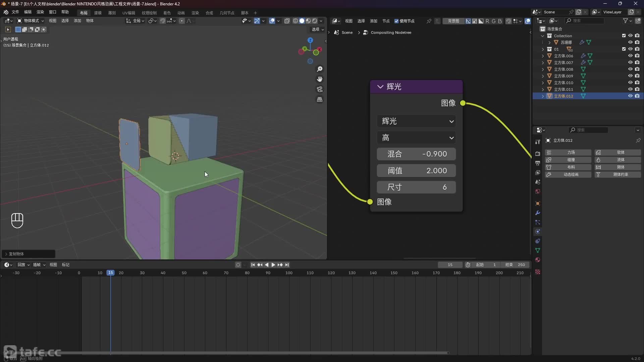644x362 pixels.
Task: Open the Texture properties checker icon
Action: tap(538, 272)
